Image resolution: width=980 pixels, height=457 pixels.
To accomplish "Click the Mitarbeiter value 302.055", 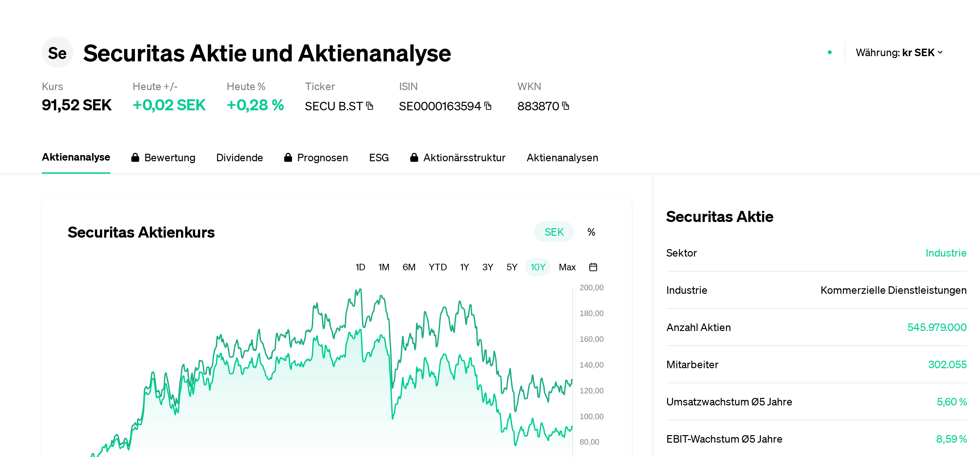I will click(x=947, y=365).
